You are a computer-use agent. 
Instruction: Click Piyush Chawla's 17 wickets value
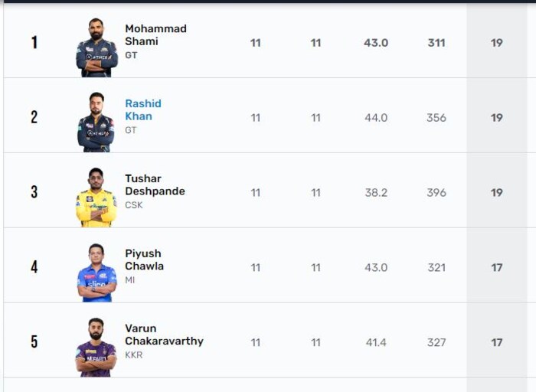tap(497, 268)
